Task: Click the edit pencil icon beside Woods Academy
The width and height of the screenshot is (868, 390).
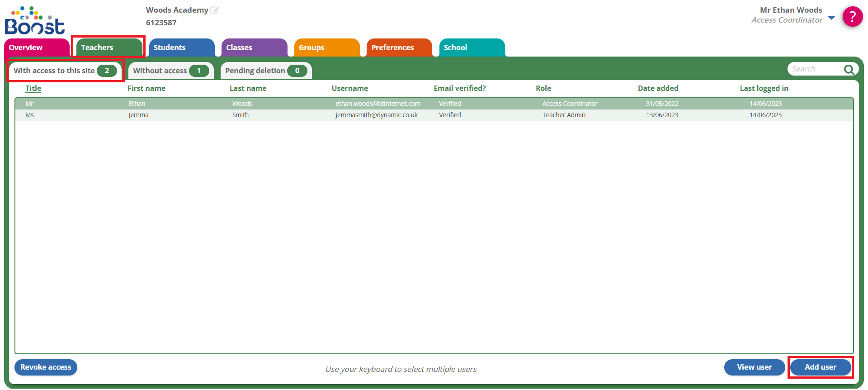Action: pos(215,10)
